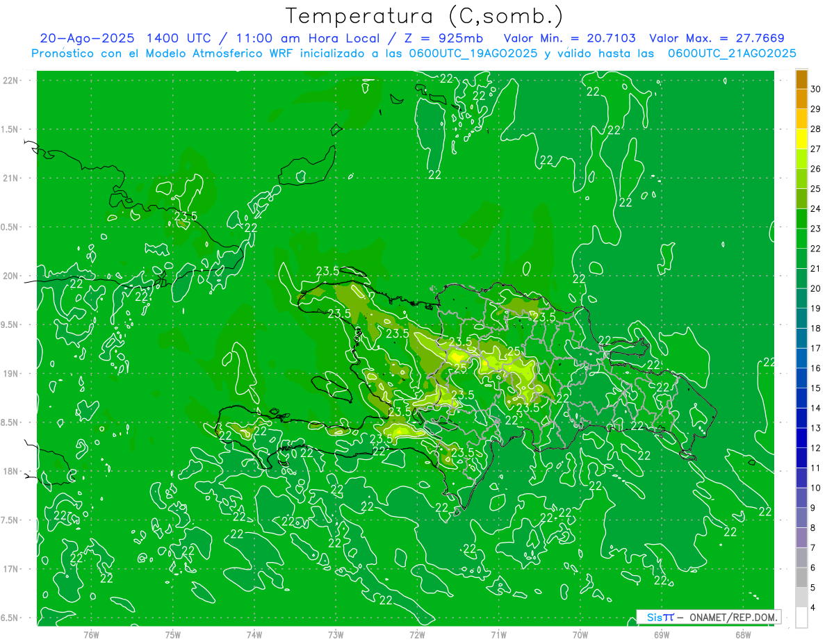The height and width of the screenshot is (644, 834).
Task: Click the 72W longitude label
Action: 417,634
